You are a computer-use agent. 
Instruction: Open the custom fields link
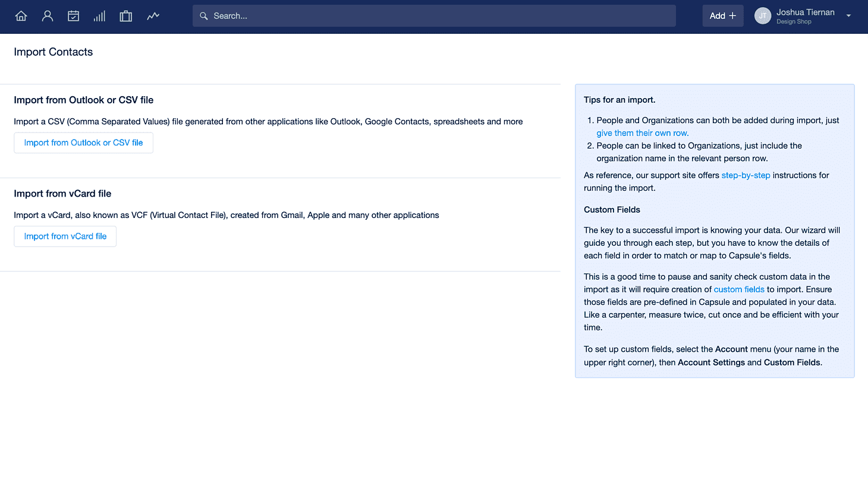(x=739, y=289)
